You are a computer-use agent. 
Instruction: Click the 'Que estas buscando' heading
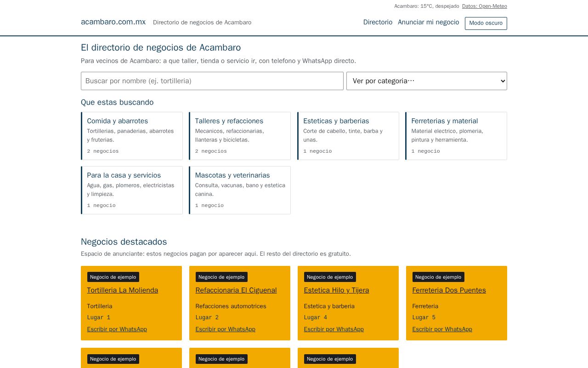pos(117,102)
